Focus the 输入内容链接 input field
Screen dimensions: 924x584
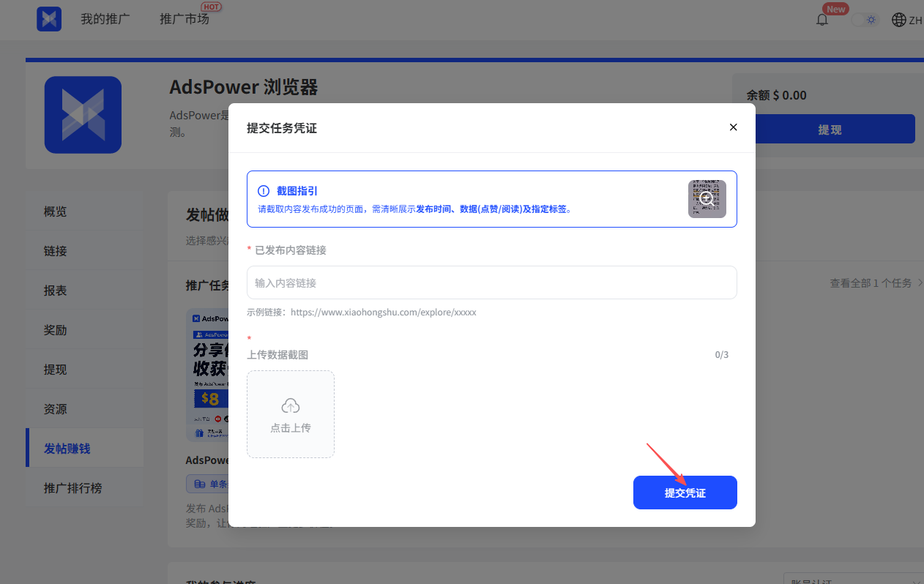click(x=491, y=282)
